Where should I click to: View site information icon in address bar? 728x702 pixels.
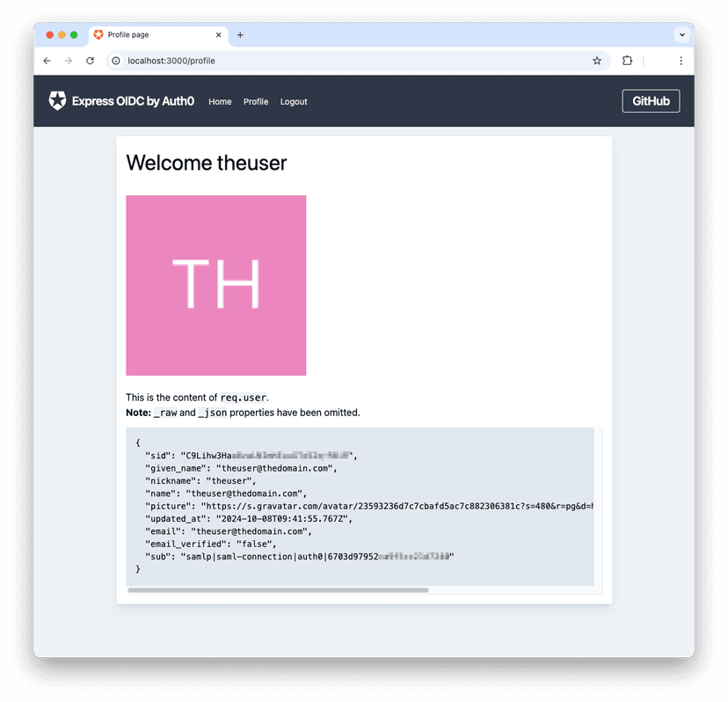click(116, 61)
